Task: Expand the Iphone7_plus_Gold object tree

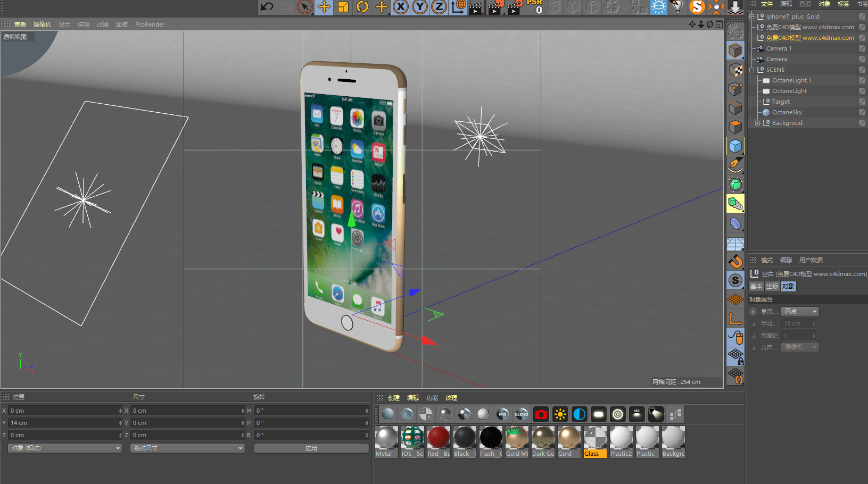Action: click(x=751, y=16)
